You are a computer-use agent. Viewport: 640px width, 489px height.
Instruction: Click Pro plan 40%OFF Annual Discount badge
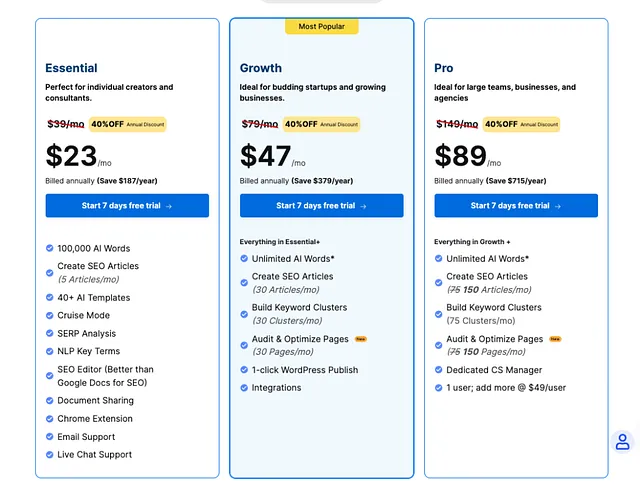click(x=521, y=124)
